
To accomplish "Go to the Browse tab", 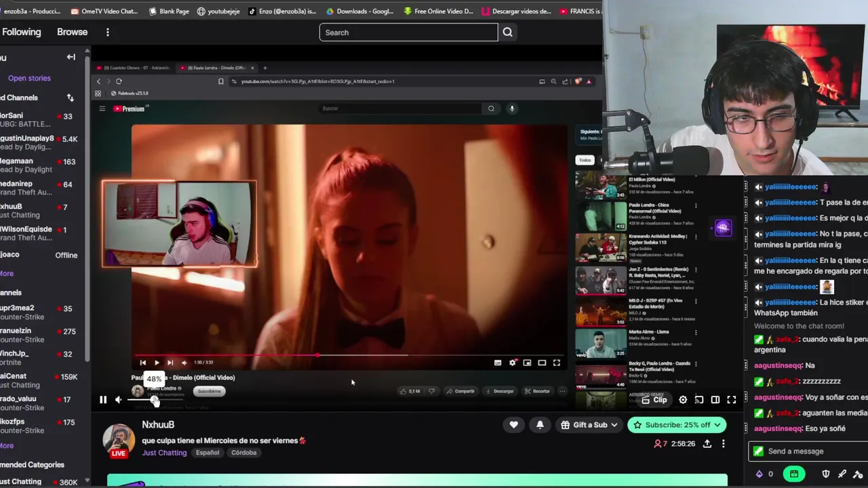I will pos(72,32).
